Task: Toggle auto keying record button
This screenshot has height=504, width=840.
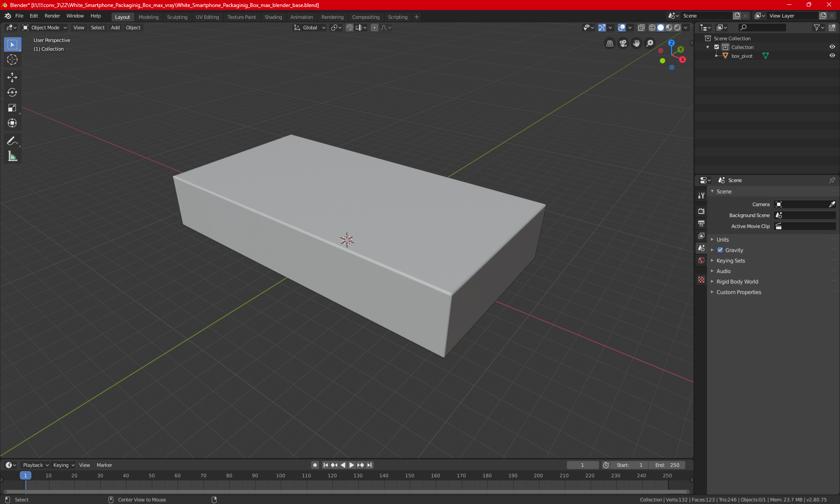Action: [315, 465]
